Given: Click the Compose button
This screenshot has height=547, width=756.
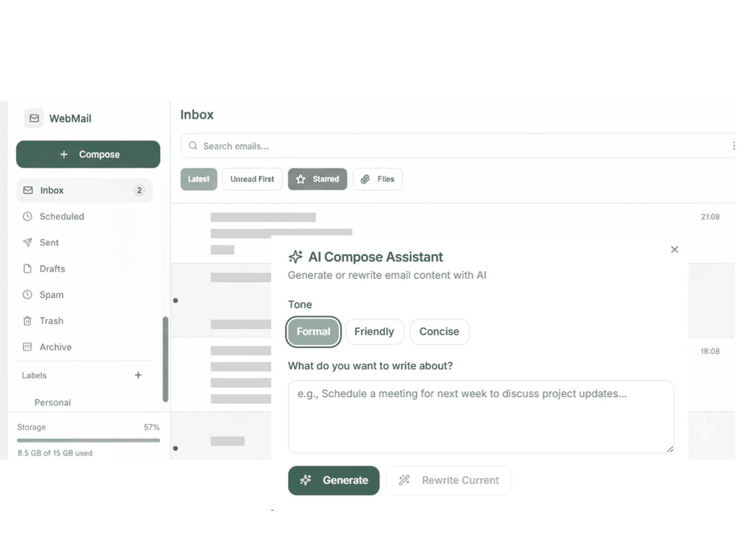Looking at the screenshot, I should 88,154.
